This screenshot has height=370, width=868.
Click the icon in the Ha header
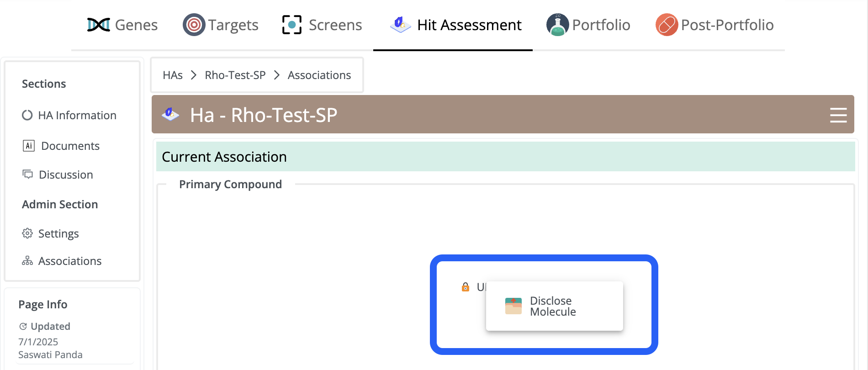tap(170, 114)
